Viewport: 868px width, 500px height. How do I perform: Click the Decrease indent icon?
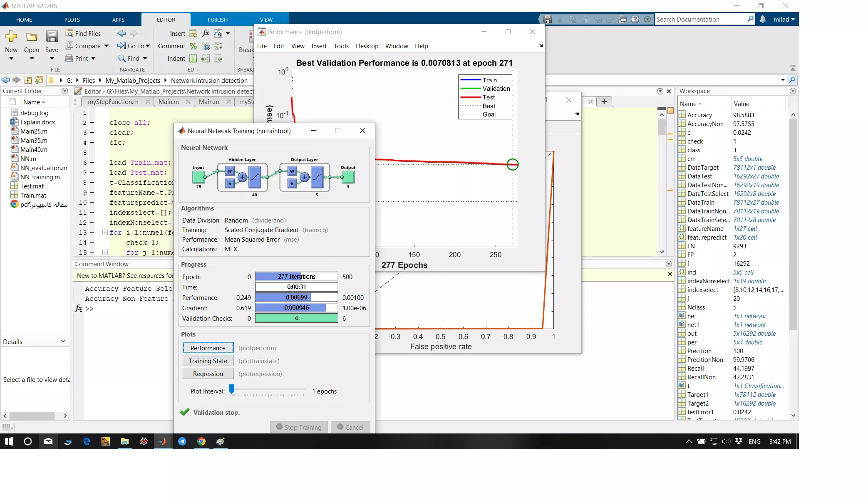pyautogui.click(x=218, y=58)
